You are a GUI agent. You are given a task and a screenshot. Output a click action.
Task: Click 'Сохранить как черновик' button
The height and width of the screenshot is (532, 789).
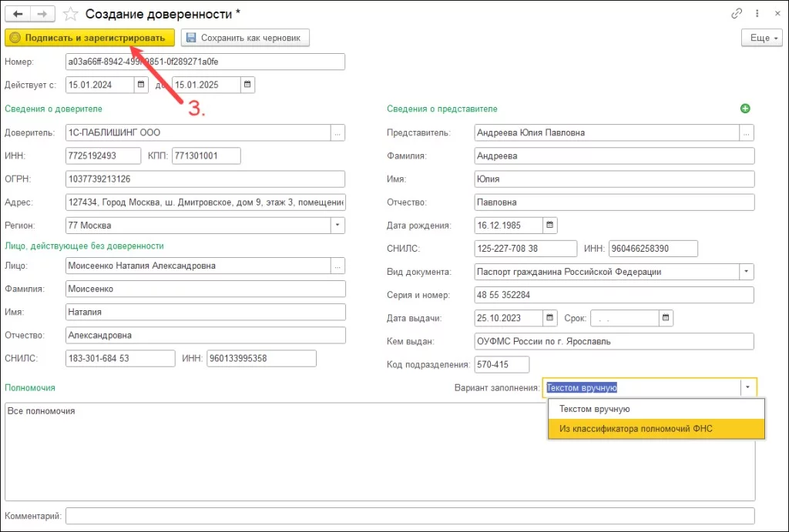point(245,38)
